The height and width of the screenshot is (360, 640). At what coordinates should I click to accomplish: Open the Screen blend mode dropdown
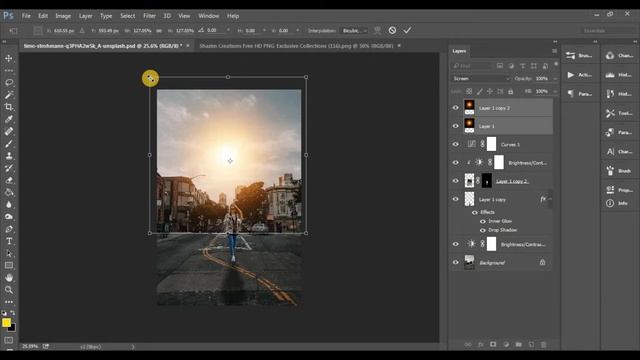pyautogui.click(x=481, y=78)
